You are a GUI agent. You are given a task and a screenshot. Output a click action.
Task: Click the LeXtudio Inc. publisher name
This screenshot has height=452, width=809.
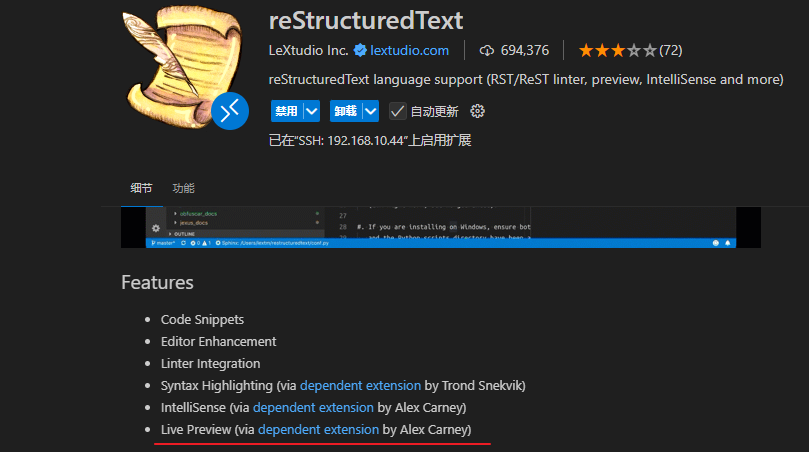[309, 51]
